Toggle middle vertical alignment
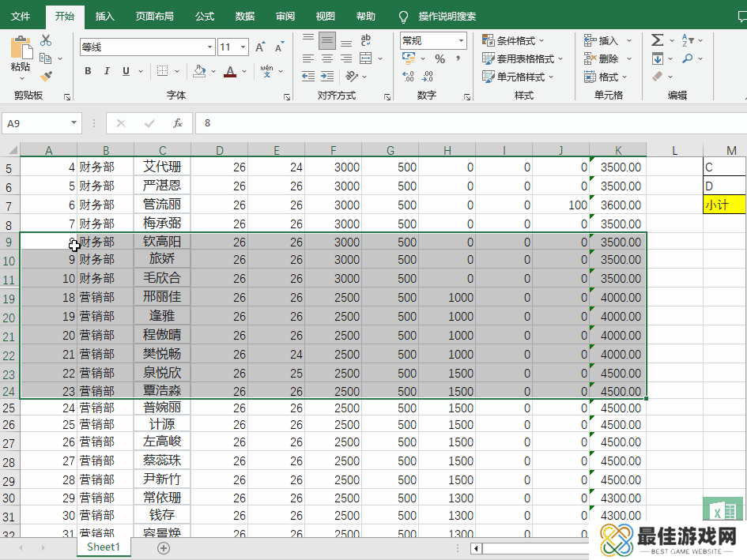The image size is (747, 560). coord(326,40)
